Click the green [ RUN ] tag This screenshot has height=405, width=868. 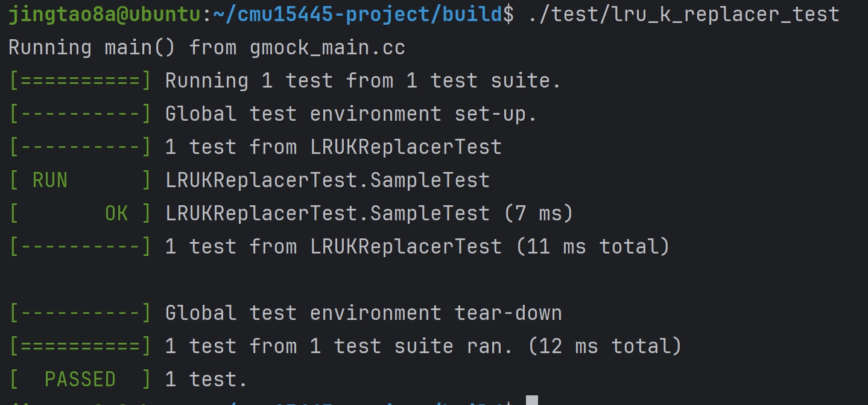(80, 180)
